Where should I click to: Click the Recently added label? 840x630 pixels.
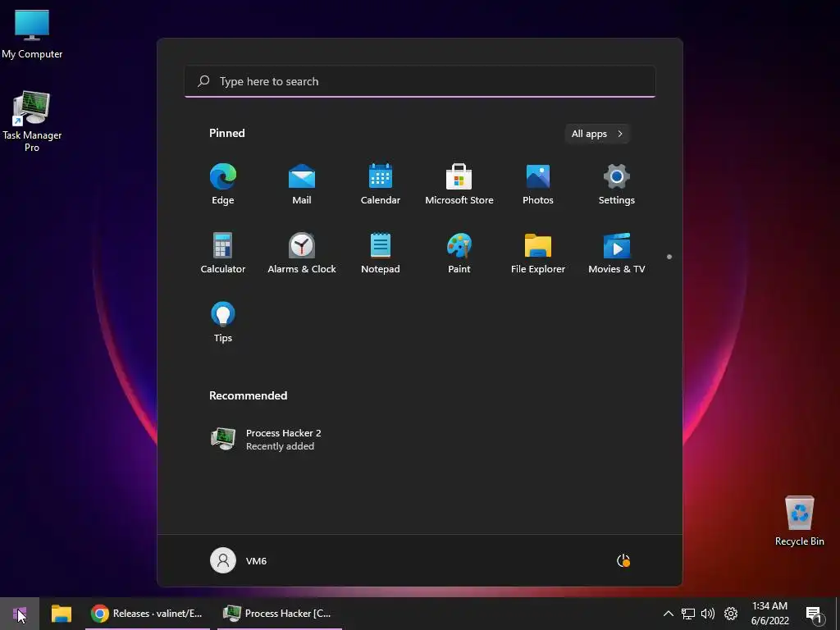[x=281, y=446]
